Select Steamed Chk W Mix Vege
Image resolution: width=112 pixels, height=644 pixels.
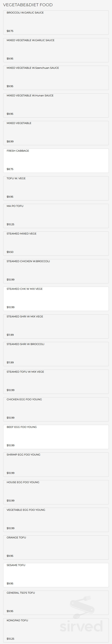(x=56, y=299)
